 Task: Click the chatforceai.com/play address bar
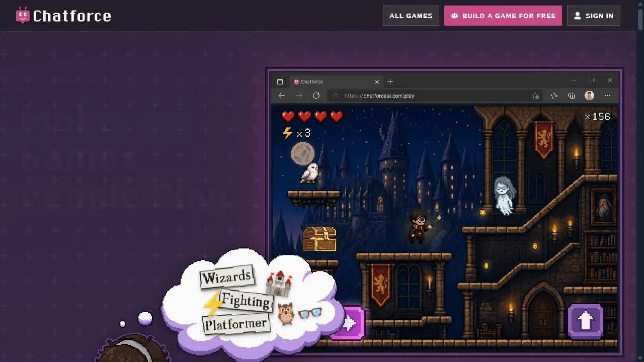(435, 96)
